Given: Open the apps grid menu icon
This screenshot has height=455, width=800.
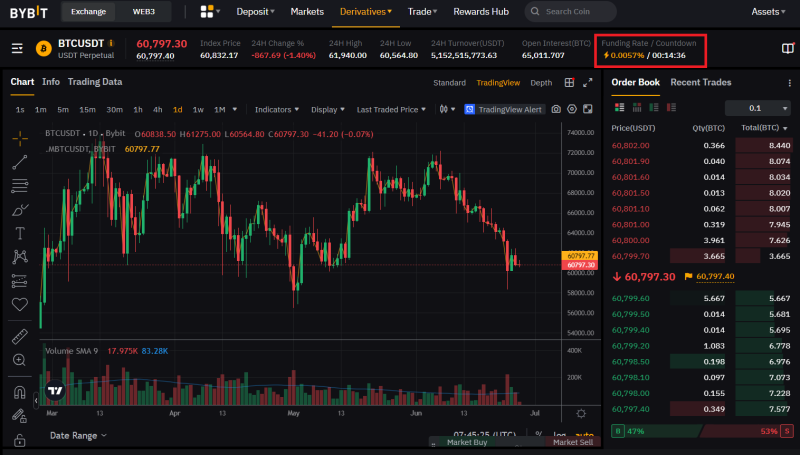Looking at the screenshot, I should pos(207,11).
